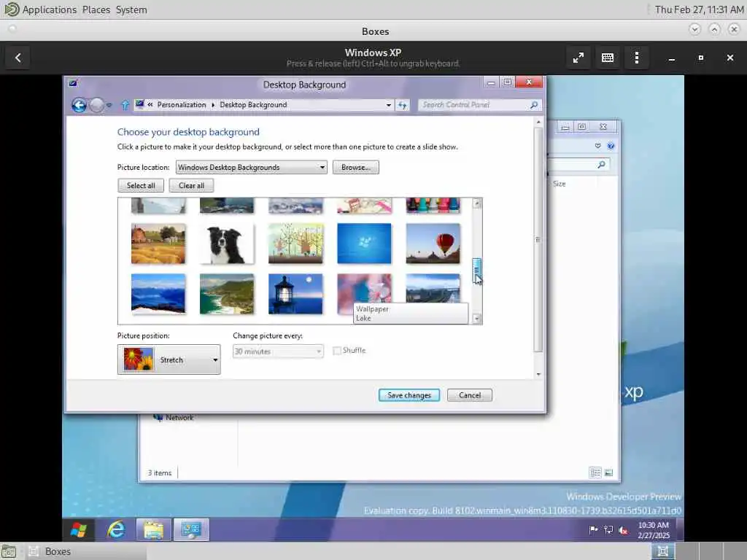Screen dimensions: 747x560
Task: Toggle fullscreen in the Boxes header bar
Action: click(x=578, y=58)
